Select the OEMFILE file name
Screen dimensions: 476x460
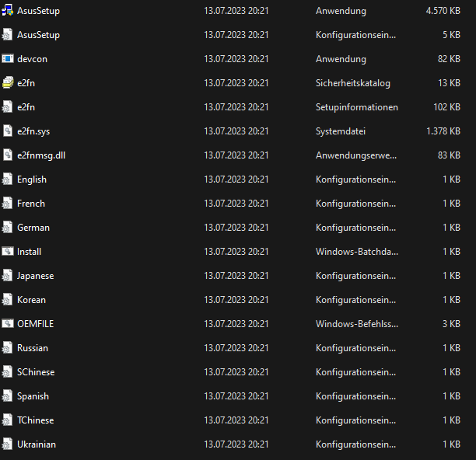point(36,324)
